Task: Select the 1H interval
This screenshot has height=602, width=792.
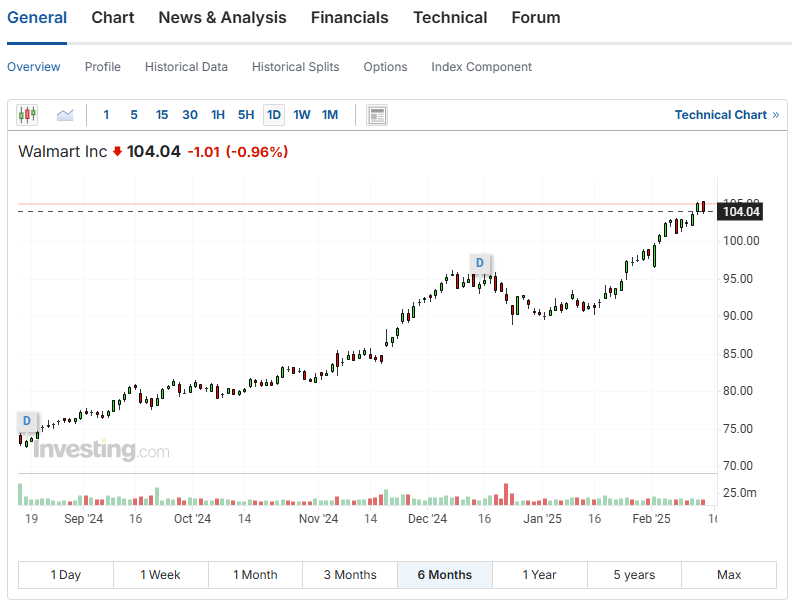Action: (218, 115)
